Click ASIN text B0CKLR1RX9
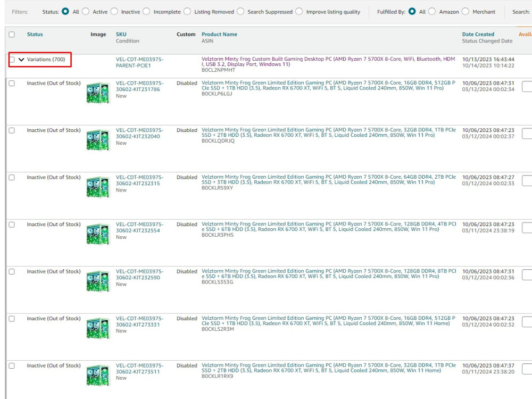 pos(217,376)
